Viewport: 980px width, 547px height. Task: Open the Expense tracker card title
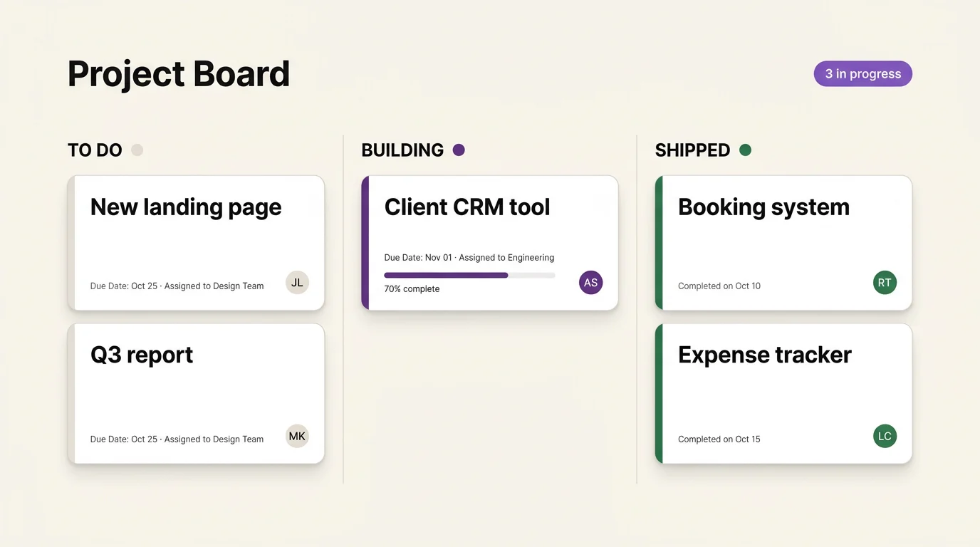pos(764,355)
